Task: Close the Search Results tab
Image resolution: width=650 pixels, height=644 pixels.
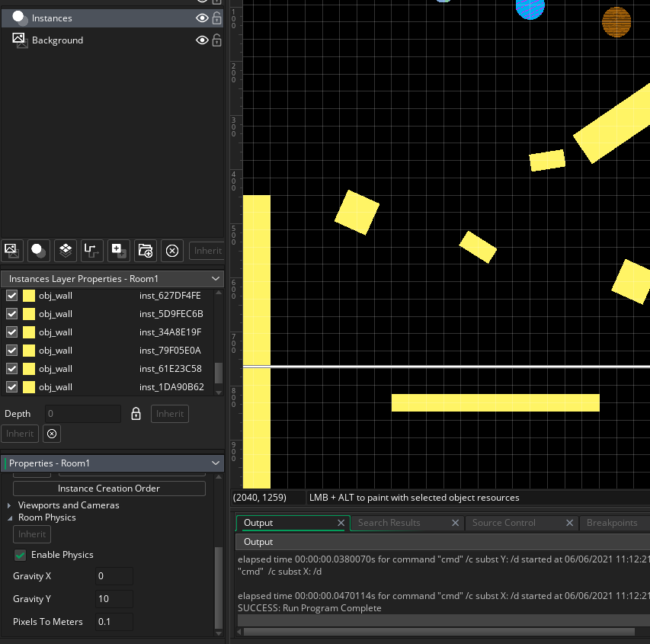Action: [455, 523]
